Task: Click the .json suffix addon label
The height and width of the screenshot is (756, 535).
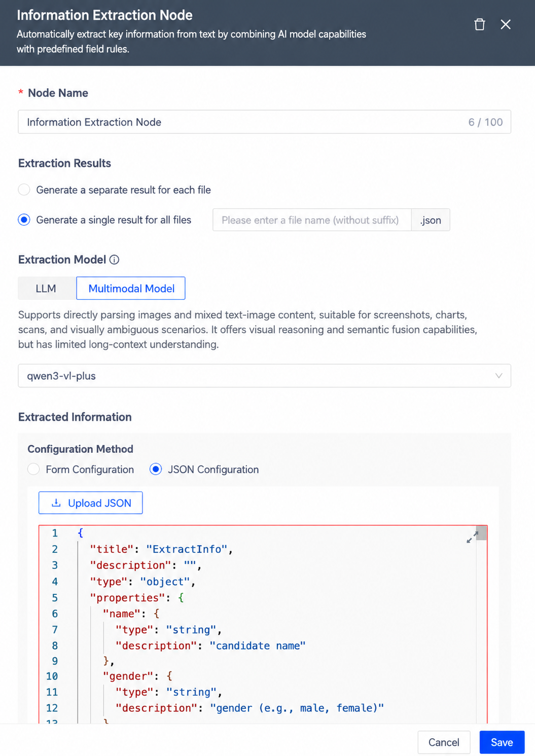Action: click(x=431, y=220)
